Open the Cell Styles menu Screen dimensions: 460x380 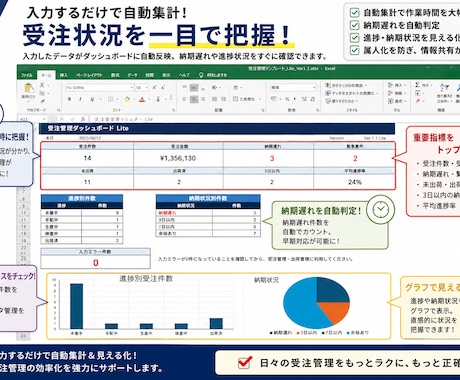pos(341,101)
